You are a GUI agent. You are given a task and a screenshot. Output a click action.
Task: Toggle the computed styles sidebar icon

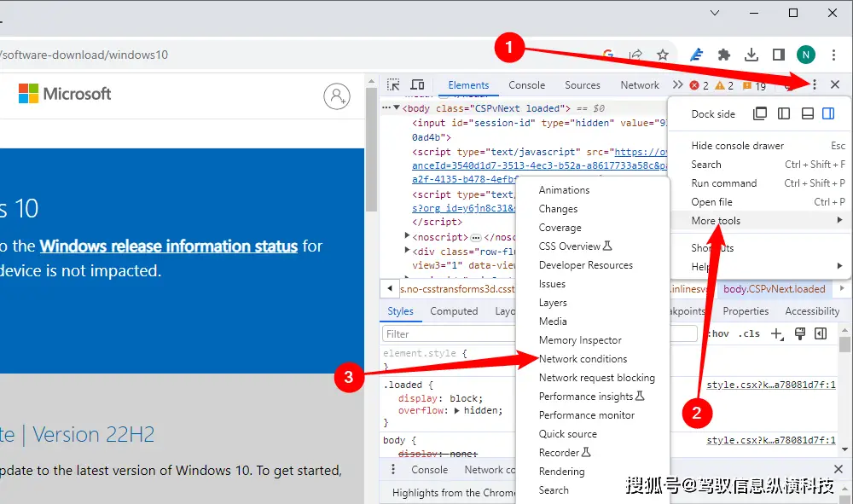coord(821,333)
